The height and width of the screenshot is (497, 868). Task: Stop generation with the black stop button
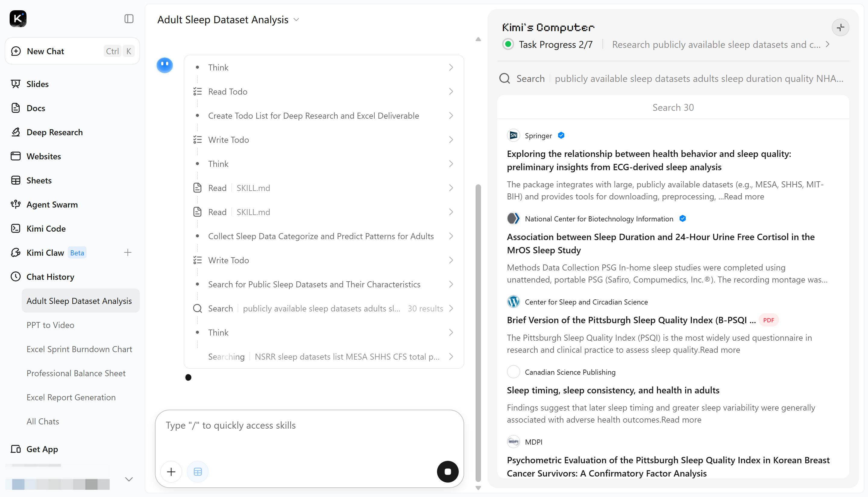tap(448, 471)
